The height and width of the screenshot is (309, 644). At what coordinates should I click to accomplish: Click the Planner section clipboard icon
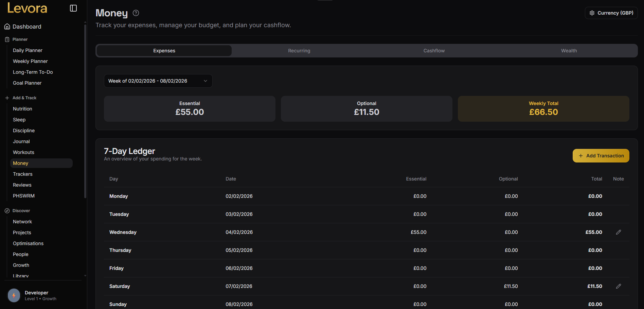7,39
